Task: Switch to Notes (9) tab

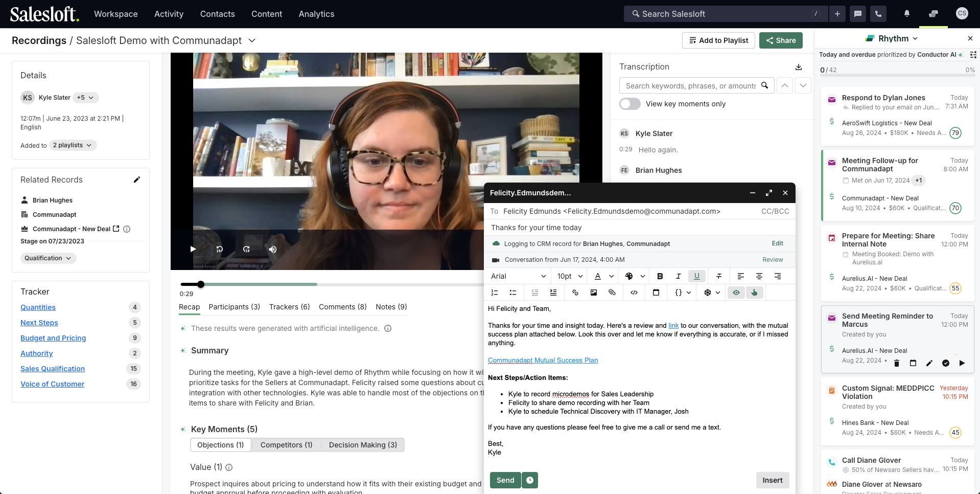Action: point(391,307)
